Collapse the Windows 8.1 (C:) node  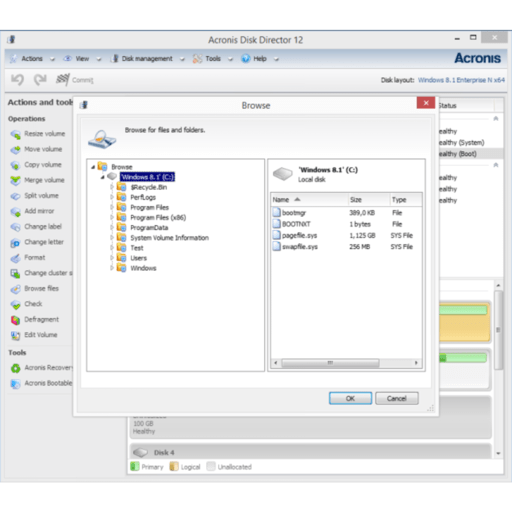coord(103,177)
